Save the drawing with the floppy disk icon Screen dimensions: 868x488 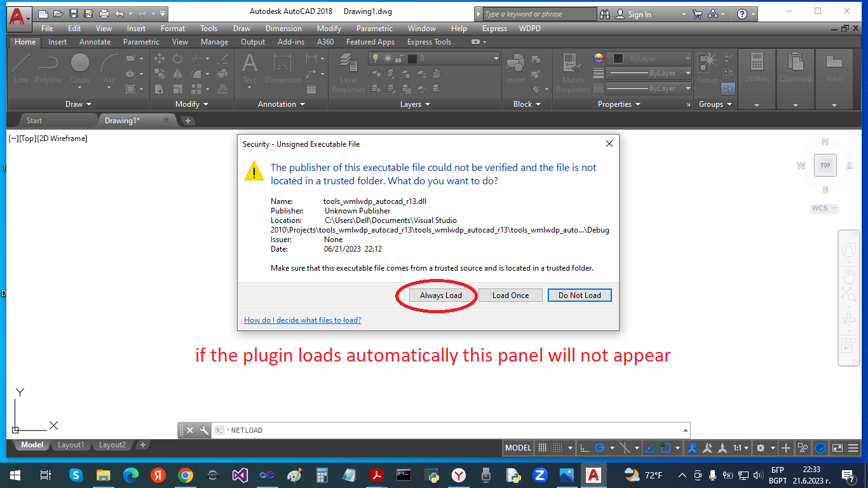coord(74,14)
